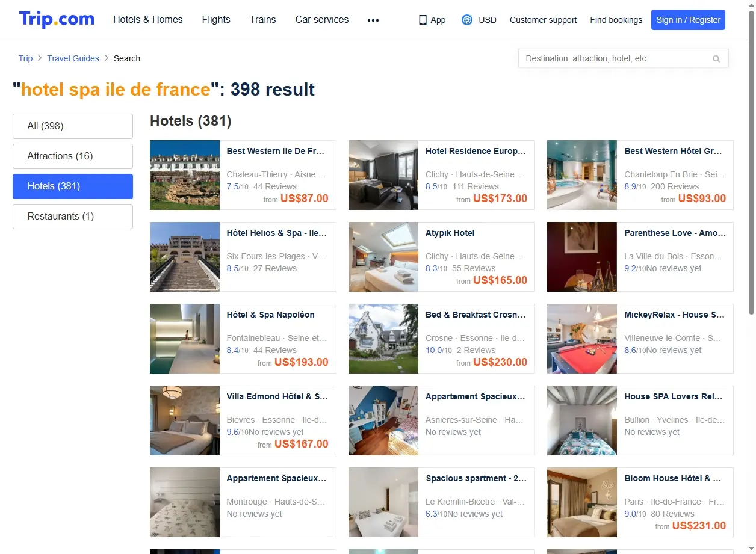The height and width of the screenshot is (554, 756).
Task: Click Bed & Breakfast Crosn... title
Action: (x=476, y=315)
